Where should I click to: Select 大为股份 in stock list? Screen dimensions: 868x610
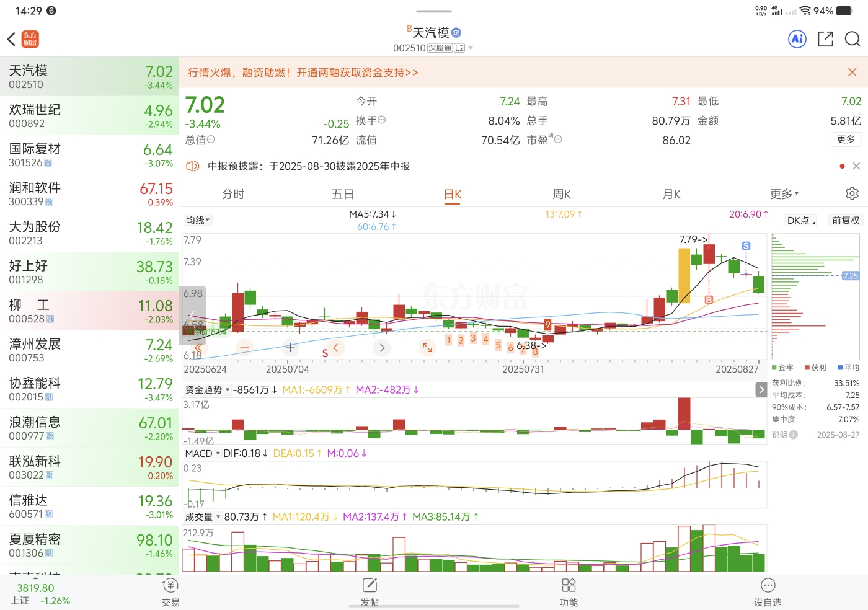click(89, 232)
